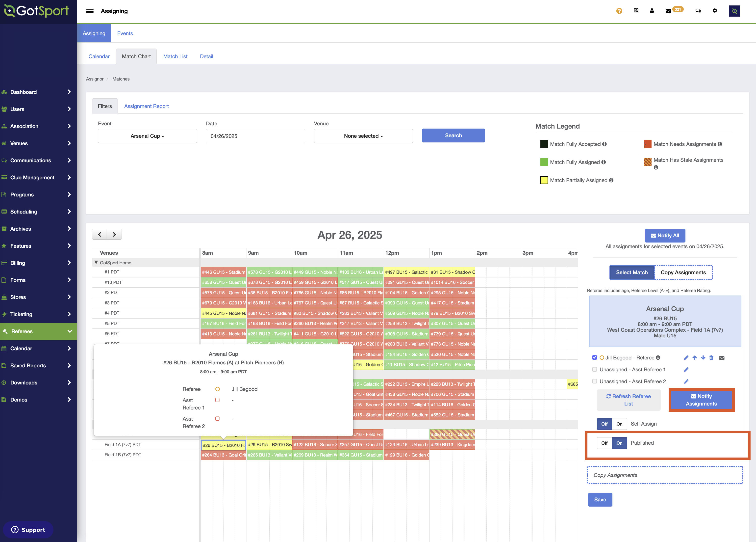The image size is (756, 542).
Task: Open the Arsenal Cup event dropdown
Action: pyautogui.click(x=147, y=136)
